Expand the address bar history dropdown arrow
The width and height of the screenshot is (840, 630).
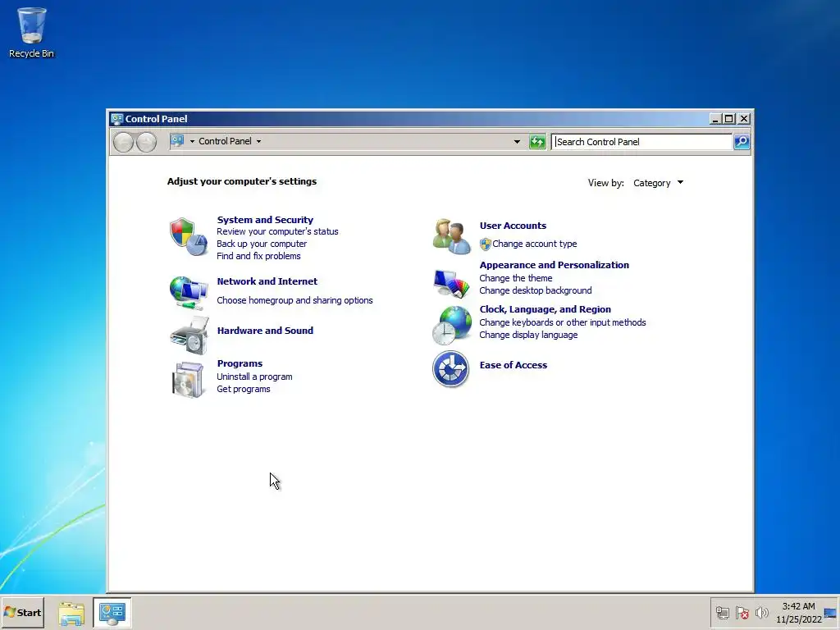[x=517, y=141]
